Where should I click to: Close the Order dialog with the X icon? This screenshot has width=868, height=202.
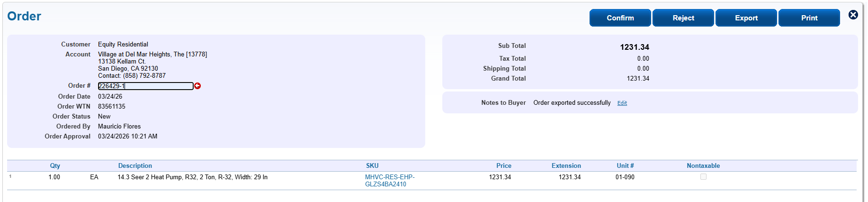click(x=853, y=15)
